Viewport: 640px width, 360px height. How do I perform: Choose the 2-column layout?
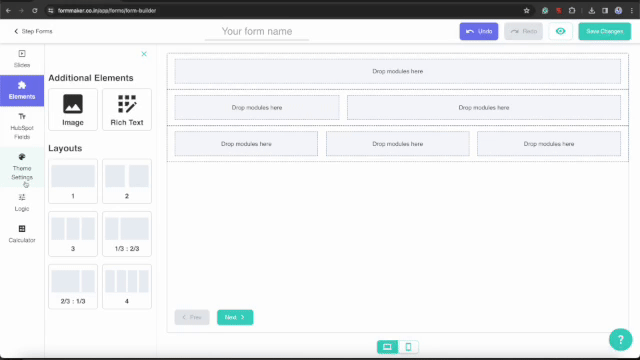coord(127,181)
